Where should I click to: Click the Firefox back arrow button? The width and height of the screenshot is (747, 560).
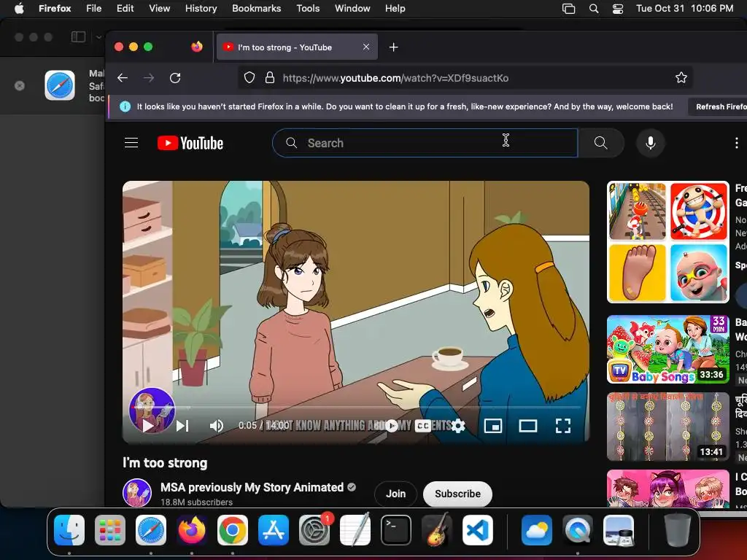coord(123,77)
